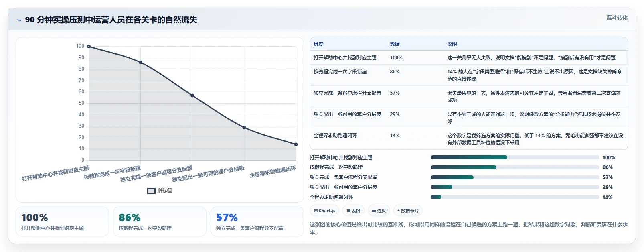Click the 29% label right of progress bar
The width and height of the screenshot is (644, 252).
(608, 187)
